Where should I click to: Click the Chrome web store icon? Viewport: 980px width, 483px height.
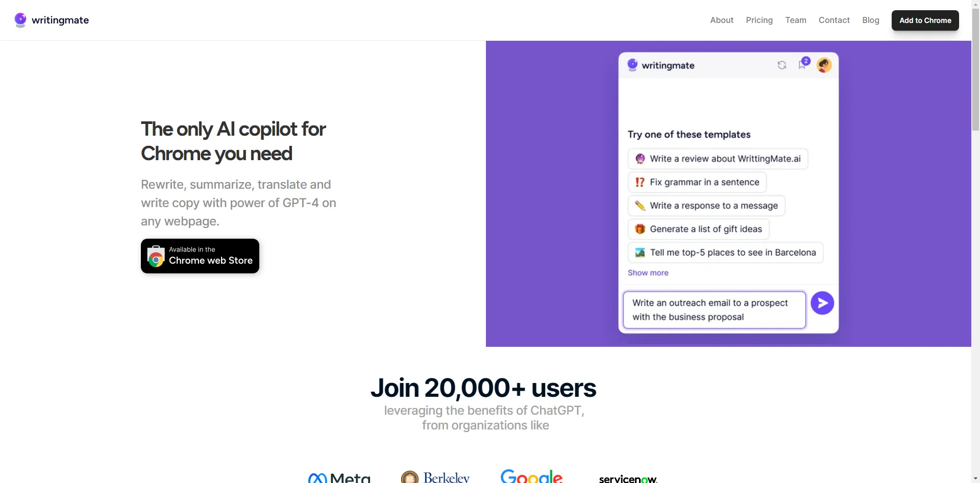[x=156, y=257]
